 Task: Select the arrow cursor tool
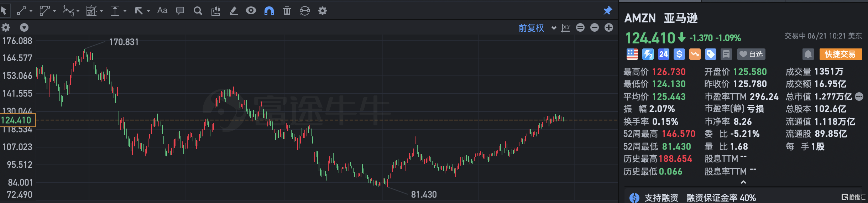click(x=4, y=11)
